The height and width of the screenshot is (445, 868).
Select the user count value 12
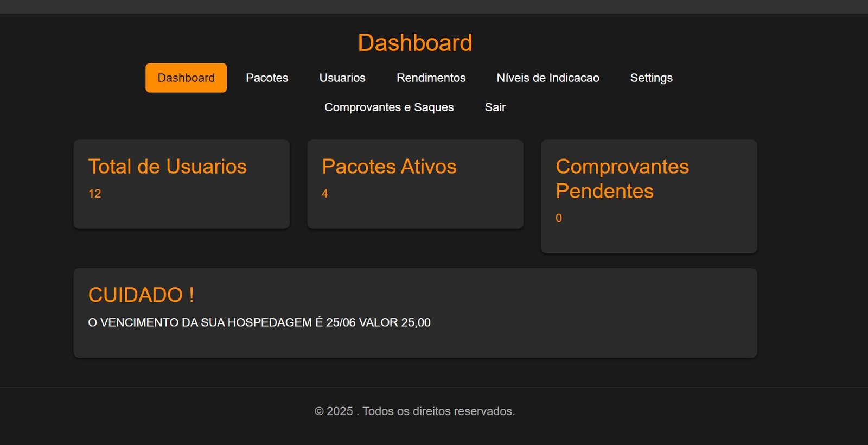(x=94, y=194)
